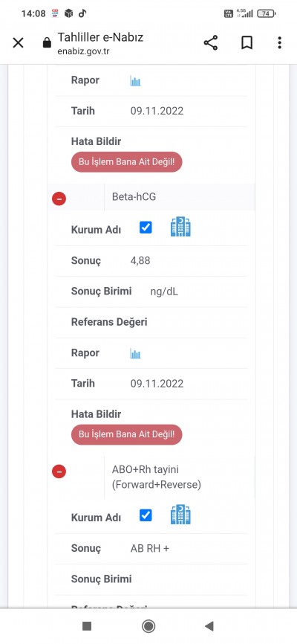The height and width of the screenshot is (644, 297).
Task: Toggle Kurum Adı checkbox under ABO+Rh tayini
Action: click(x=146, y=515)
